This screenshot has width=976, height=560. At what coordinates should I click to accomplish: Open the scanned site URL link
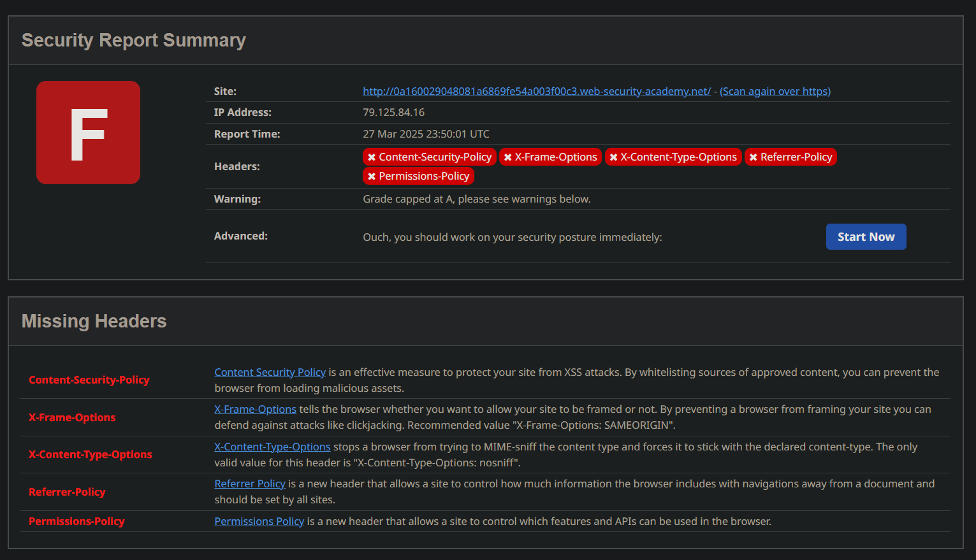point(537,91)
